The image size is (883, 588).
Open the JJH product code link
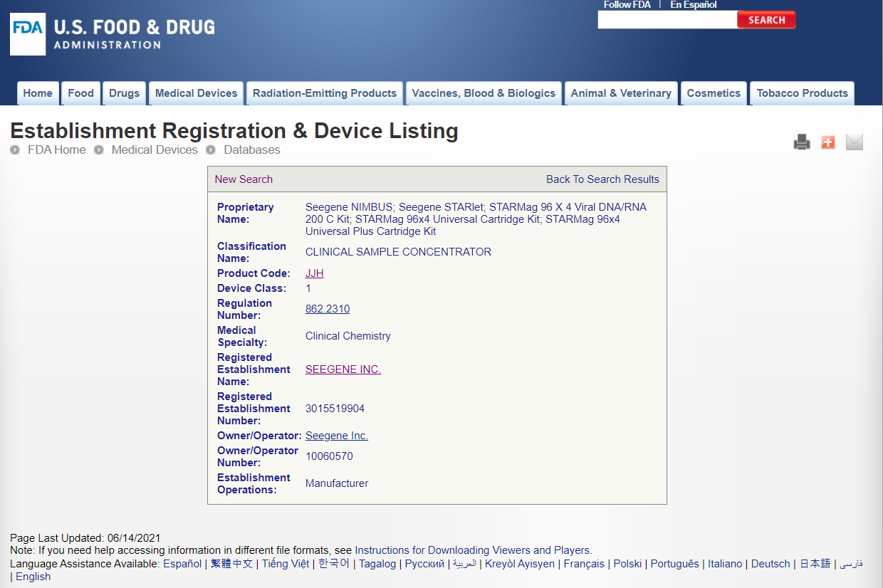315,273
